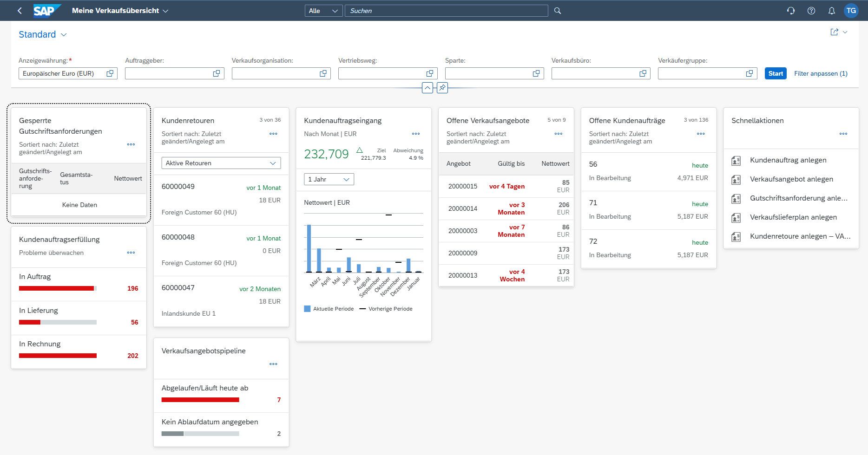Open the Filter anpassen (1) link
This screenshot has width=868, height=455.
click(x=821, y=73)
